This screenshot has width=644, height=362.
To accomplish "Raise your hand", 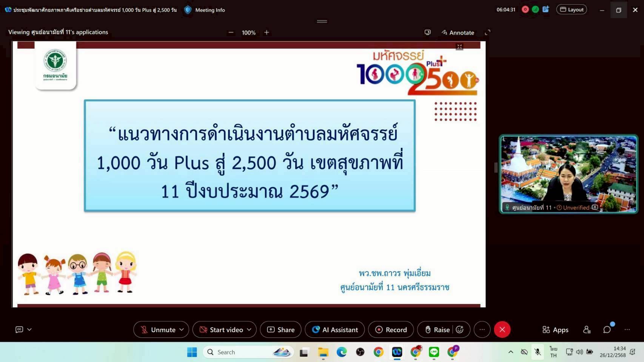I will pos(437,330).
